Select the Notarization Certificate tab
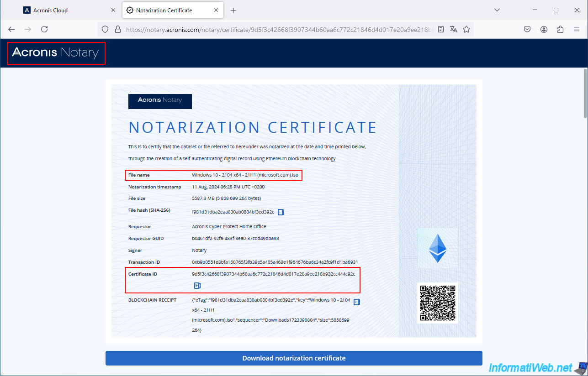Viewport: 588px width, 376px height. click(x=173, y=10)
